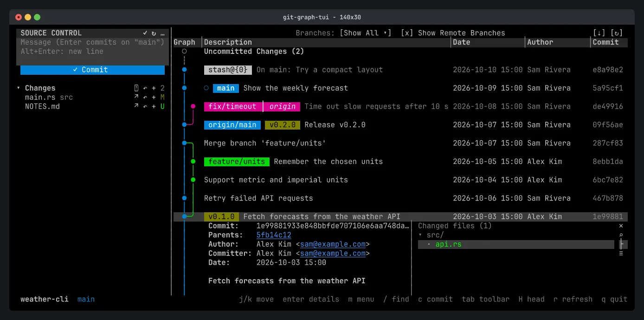The height and width of the screenshot is (320, 644).
Task: Click the Uncommitted Changes graph node
Action: tap(184, 52)
